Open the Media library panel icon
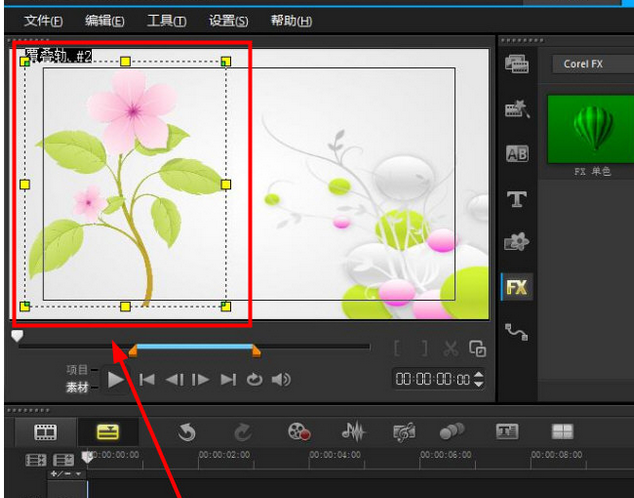The height and width of the screenshot is (498, 634). (517, 64)
